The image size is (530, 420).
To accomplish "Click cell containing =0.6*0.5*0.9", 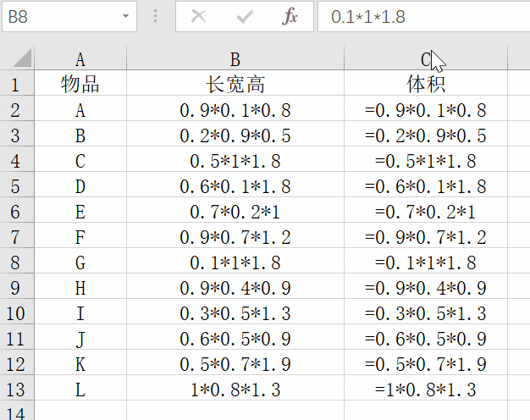I will 426,336.
